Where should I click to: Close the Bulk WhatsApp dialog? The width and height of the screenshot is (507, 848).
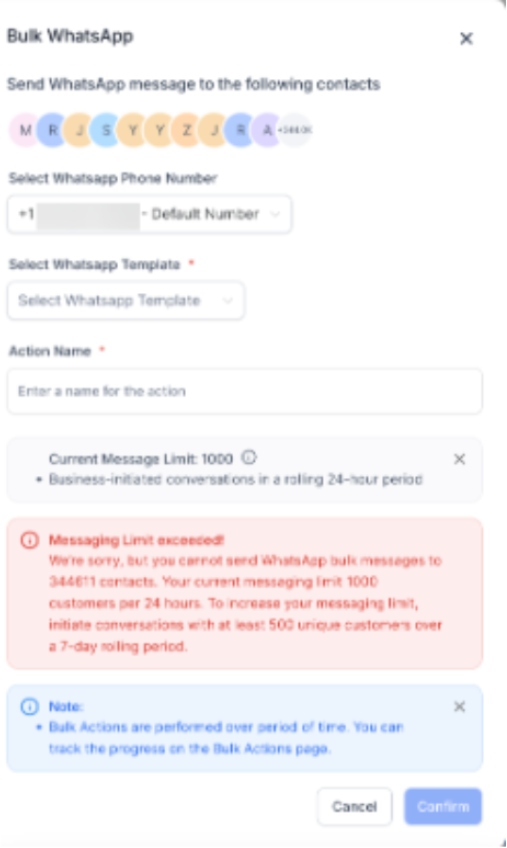tap(466, 38)
